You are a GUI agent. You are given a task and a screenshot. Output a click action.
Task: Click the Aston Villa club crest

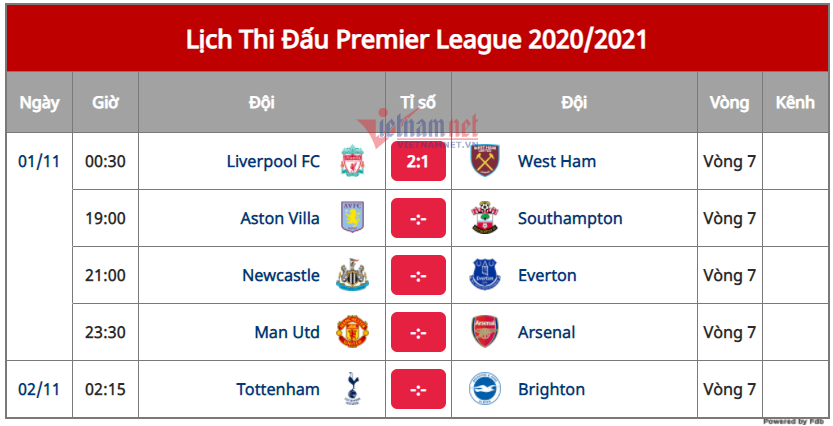point(351,218)
